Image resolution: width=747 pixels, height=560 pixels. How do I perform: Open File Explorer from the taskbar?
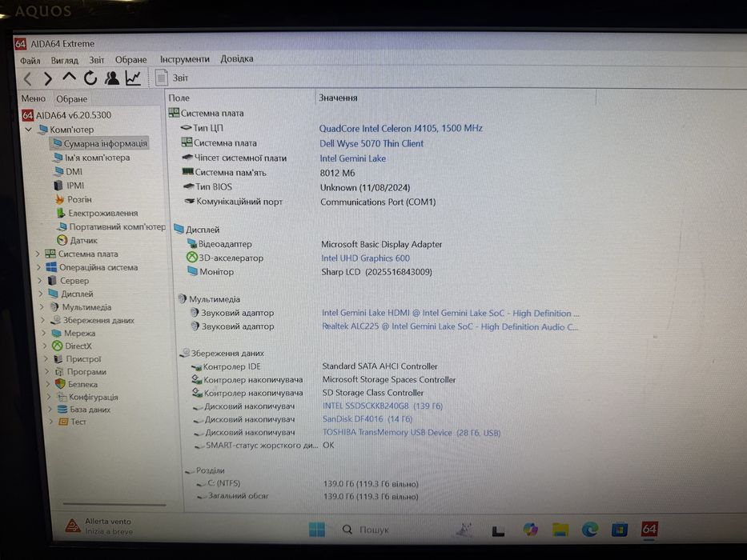pos(560,530)
